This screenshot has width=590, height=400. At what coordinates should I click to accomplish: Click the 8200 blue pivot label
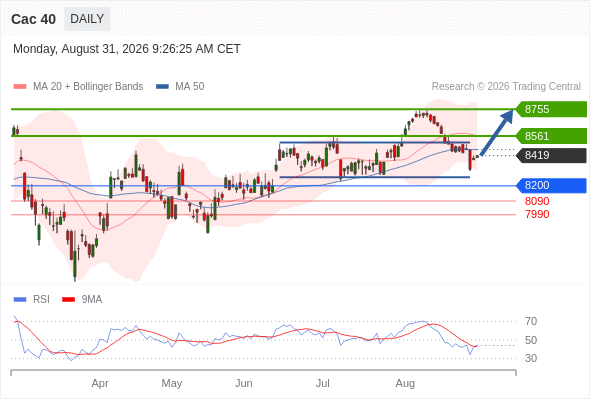tap(551, 186)
